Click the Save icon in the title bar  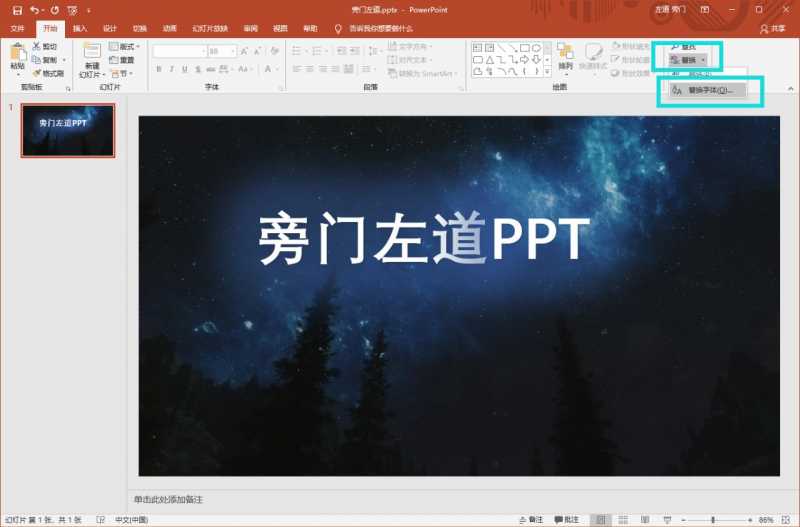17,10
